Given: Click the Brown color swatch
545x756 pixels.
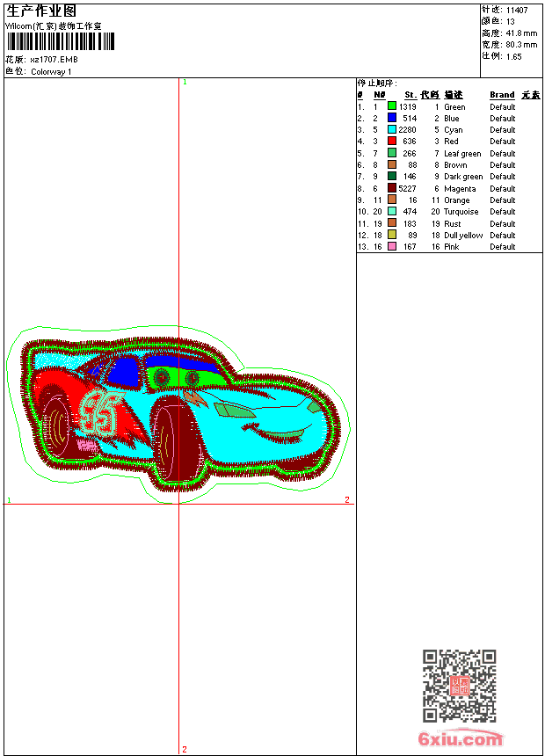Looking at the screenshot, I should (392, 164).
